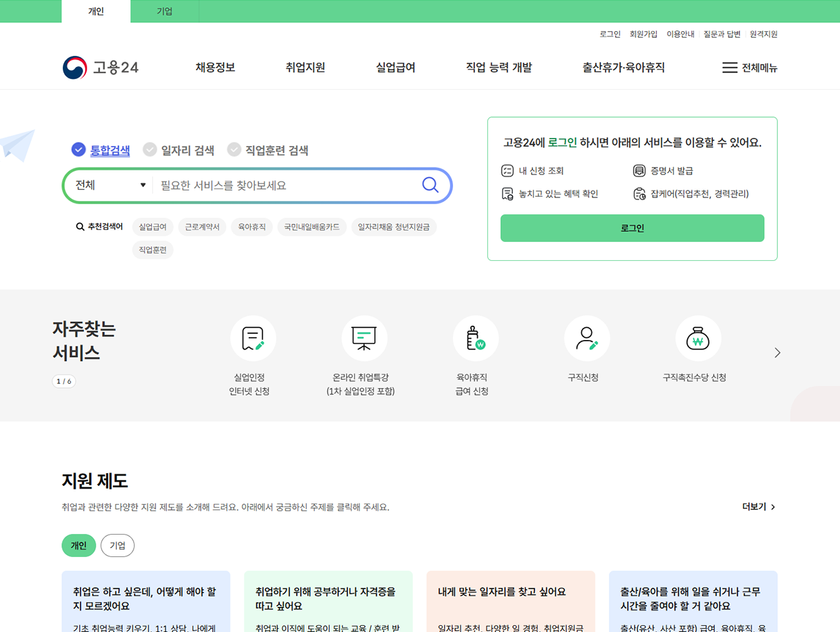
Task: Open the 취업지원 menu
Action: (305, 68)
